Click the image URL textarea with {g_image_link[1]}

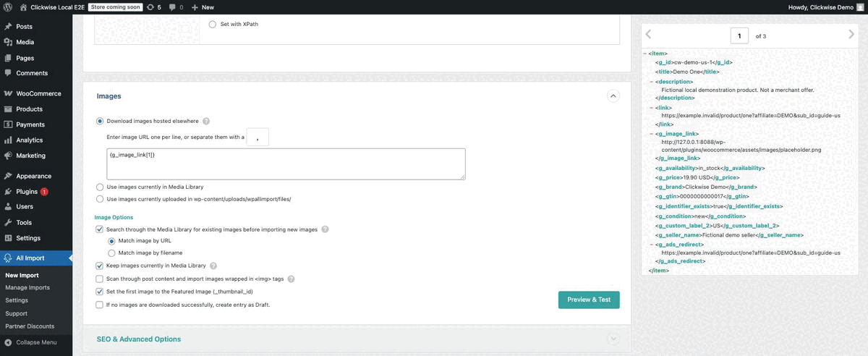[x=286, y=164]
